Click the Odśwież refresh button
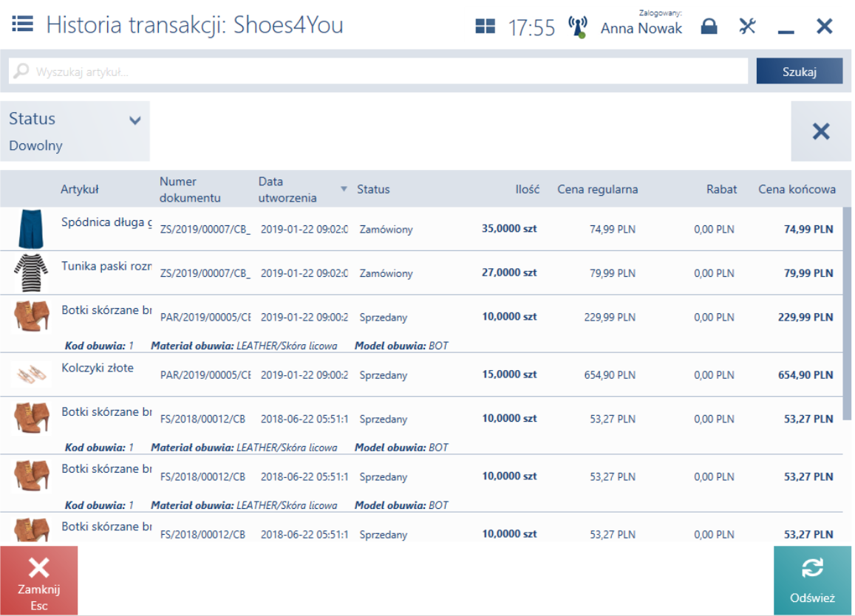 [812, 581]
